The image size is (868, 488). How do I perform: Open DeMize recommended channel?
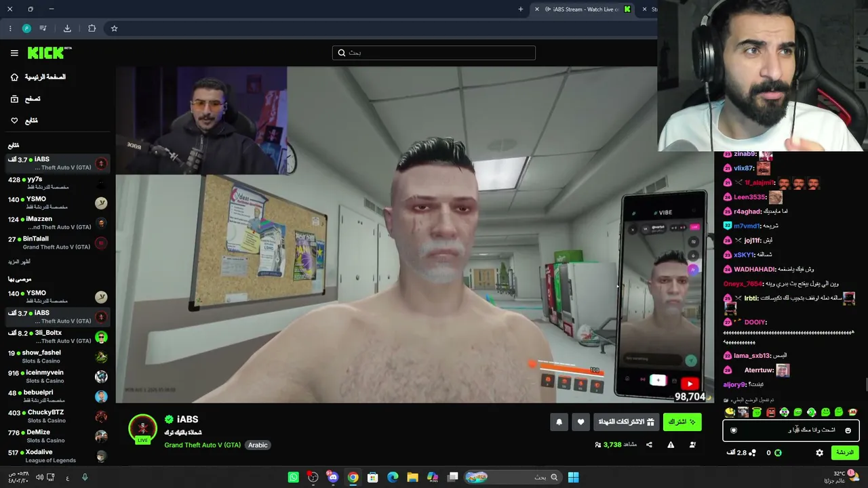pos(58,436)
